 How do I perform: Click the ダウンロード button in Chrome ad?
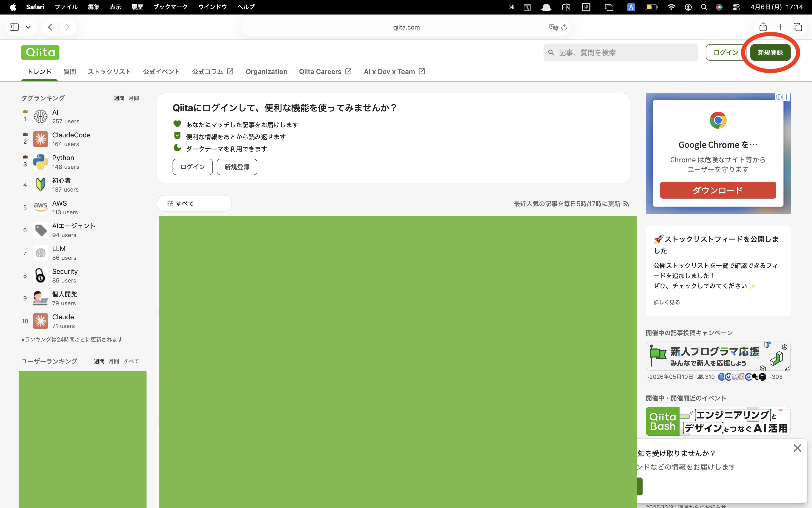pyautogui.click(x=718, y=190)
